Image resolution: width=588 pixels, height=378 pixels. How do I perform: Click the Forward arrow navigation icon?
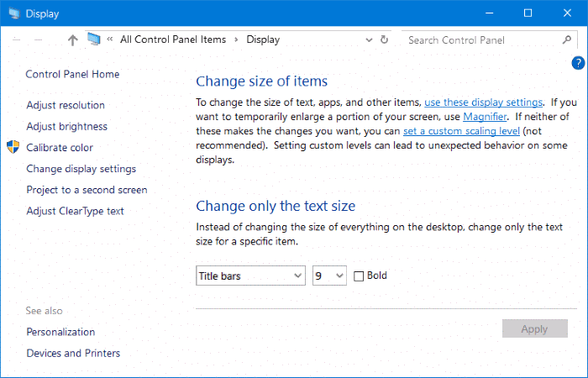(39, 39)
